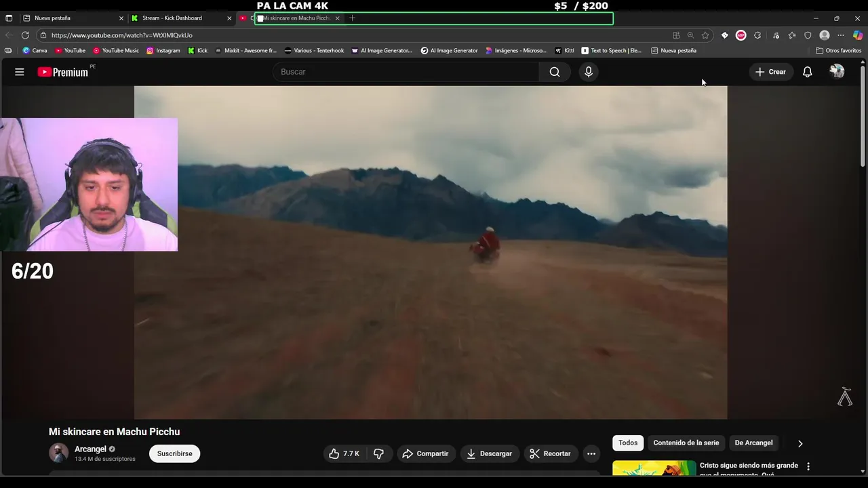View site information lock icon
Image resolution: width=868 pixels, height=488 pixels.
tap(43, 35)
